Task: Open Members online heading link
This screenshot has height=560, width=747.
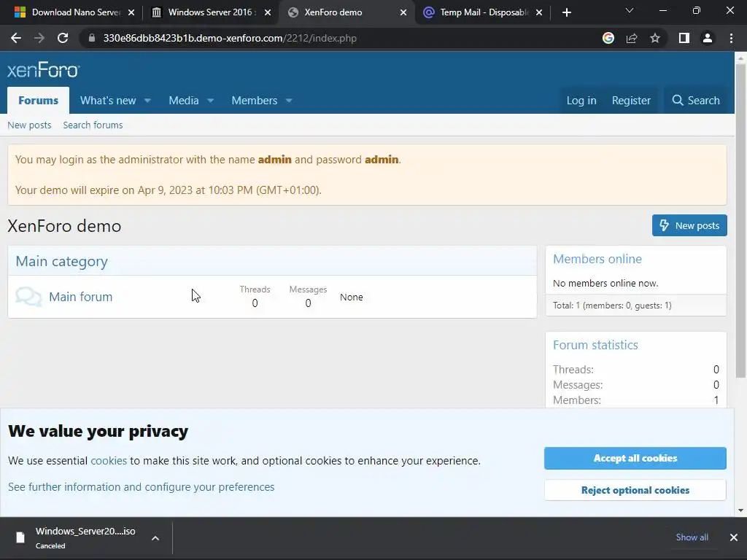Action: [597, 259]
